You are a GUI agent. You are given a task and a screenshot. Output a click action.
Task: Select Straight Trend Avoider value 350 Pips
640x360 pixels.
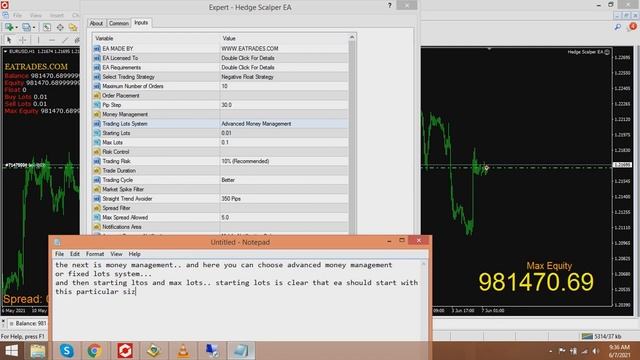point(284,199)
